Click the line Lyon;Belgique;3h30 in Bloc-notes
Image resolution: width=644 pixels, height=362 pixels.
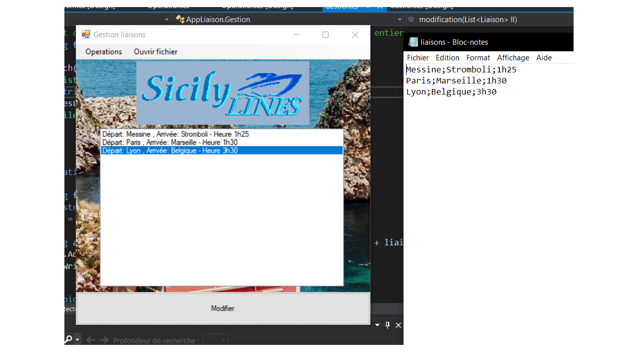451,92
